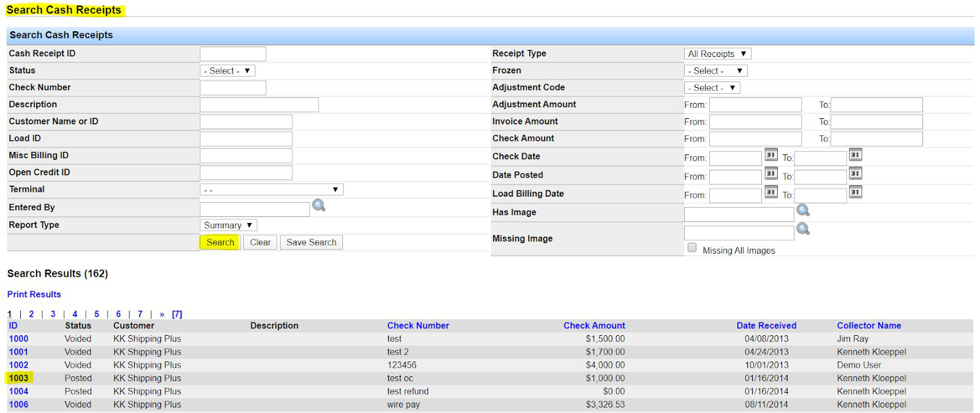This screenshot has height=413, width=980.
Task: Click the Missing Image lookup magnifier
Action: click(x=803, y=229)
